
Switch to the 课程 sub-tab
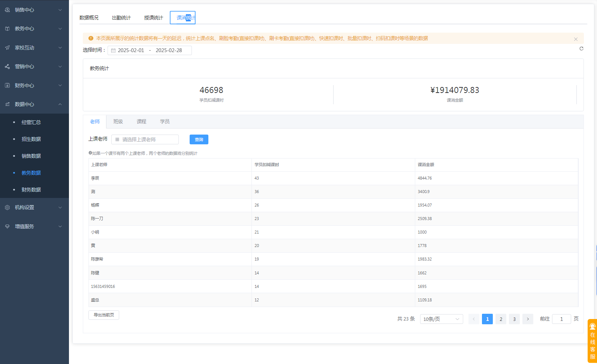[141, 121]
